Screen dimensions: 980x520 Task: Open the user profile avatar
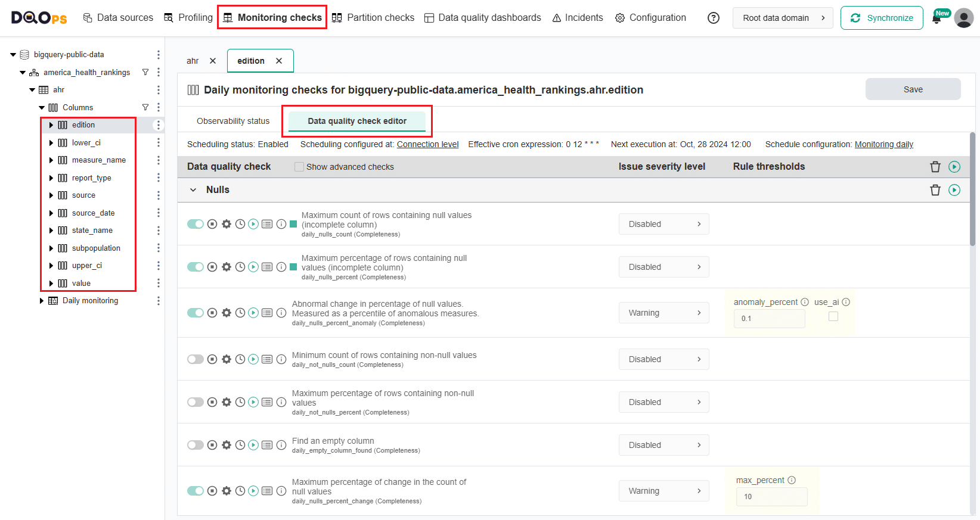[964, 18]
